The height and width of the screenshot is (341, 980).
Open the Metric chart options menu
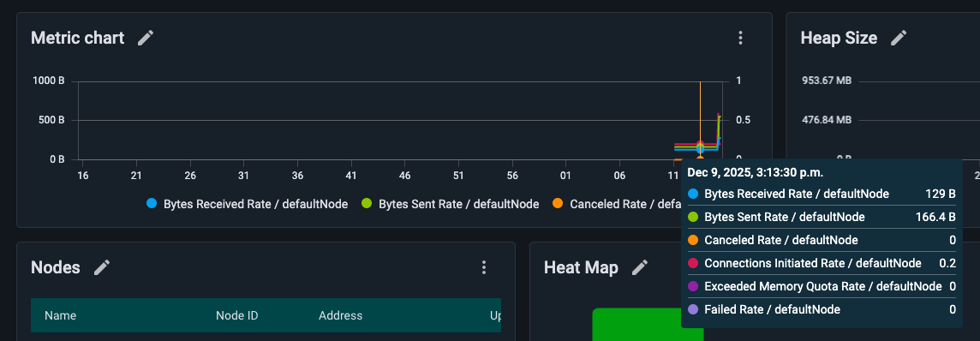pos(741,38)
